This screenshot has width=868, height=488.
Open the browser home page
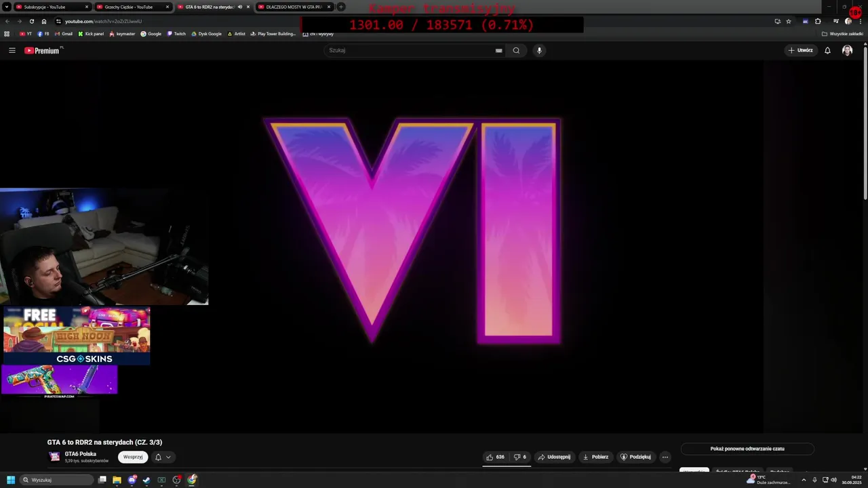point(44,21)
